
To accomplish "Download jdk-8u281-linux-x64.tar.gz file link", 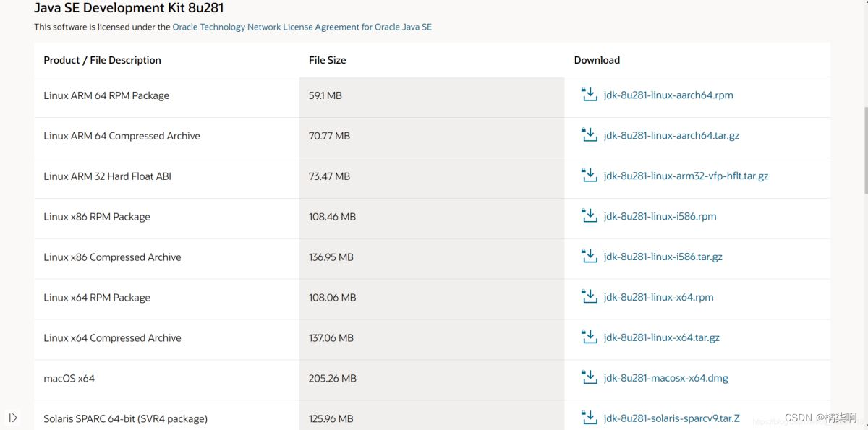I will pyautogui.click(x=661, y=338).
